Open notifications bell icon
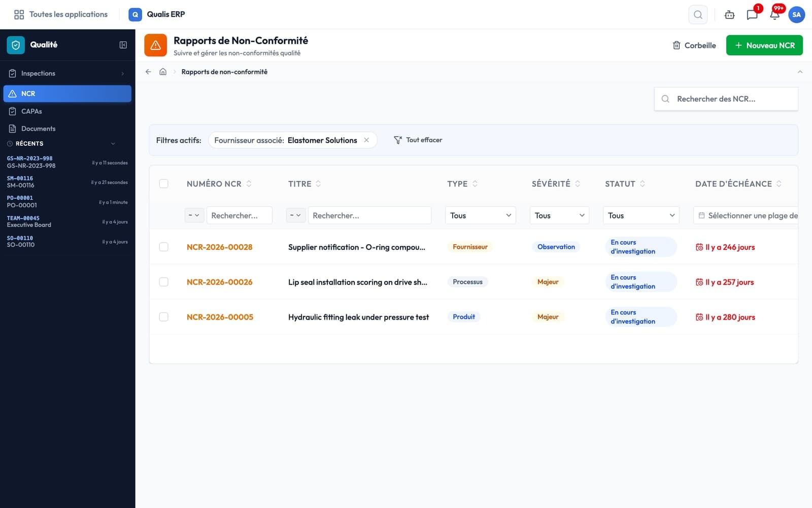This screenshot has width=812, height=508. 774,15
